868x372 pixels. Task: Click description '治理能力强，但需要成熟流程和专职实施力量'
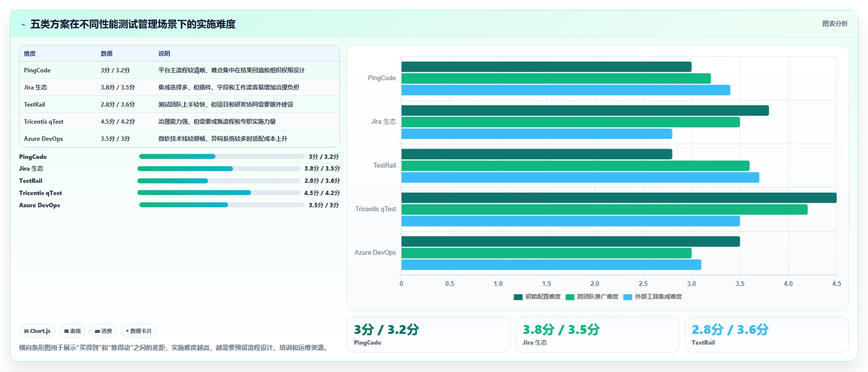[x=217, y=122]
